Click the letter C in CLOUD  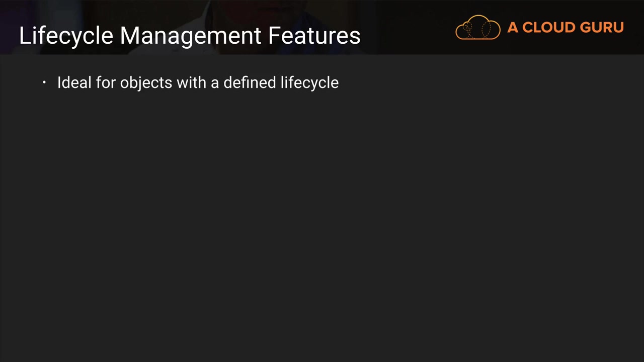click(x=528, y=28)
